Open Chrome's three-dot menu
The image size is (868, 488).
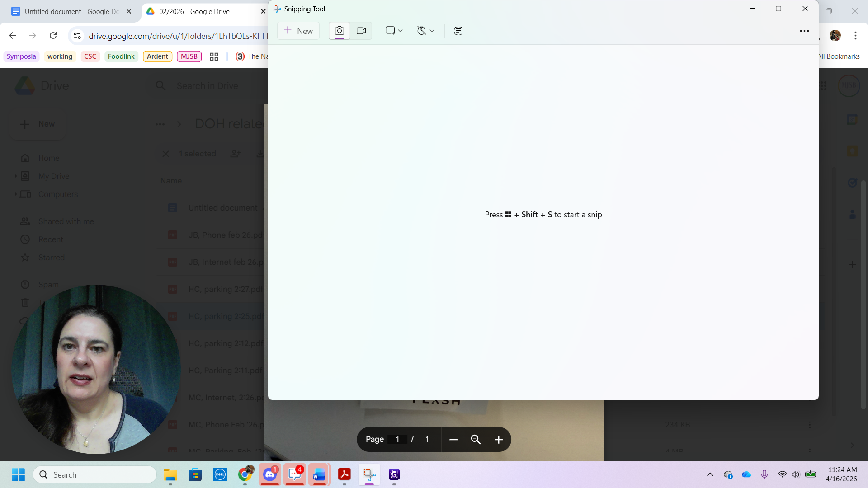pyautogui.click(x=855, y=36)
